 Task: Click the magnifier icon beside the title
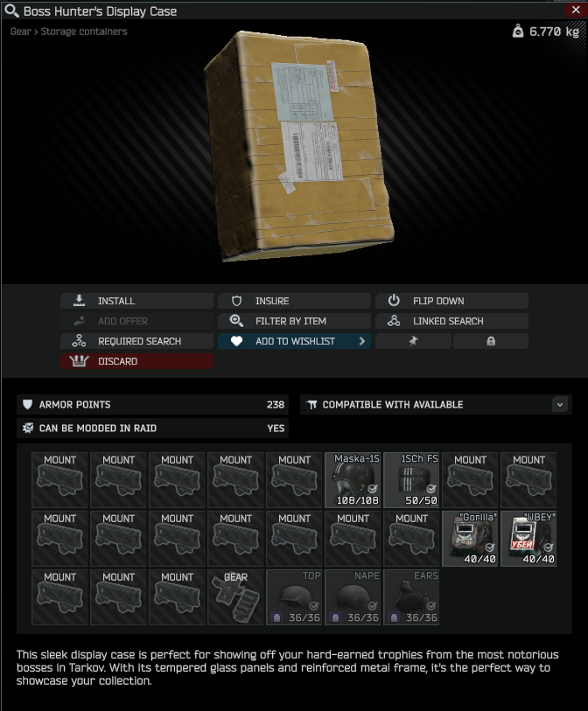click(11, 10)
